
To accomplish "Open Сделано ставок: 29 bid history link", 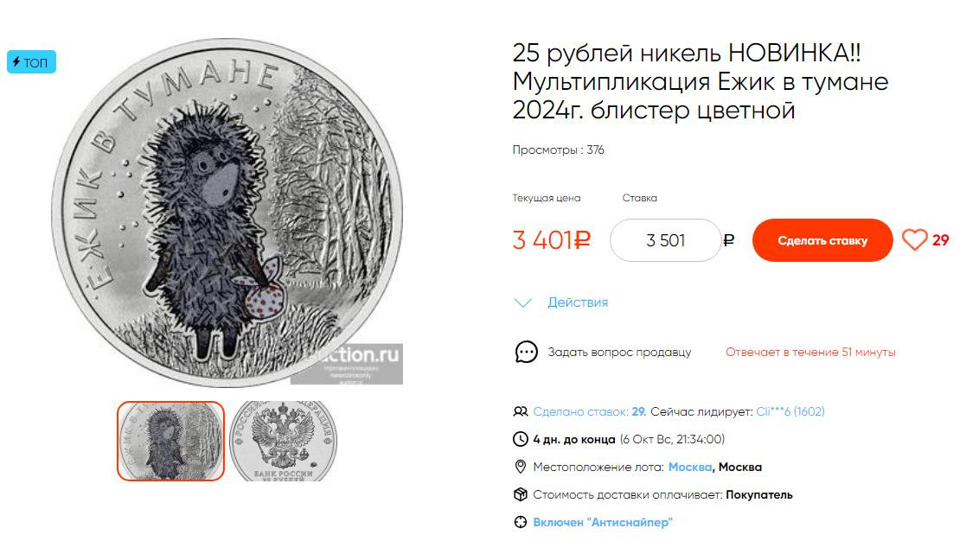I will pos(590,411).
